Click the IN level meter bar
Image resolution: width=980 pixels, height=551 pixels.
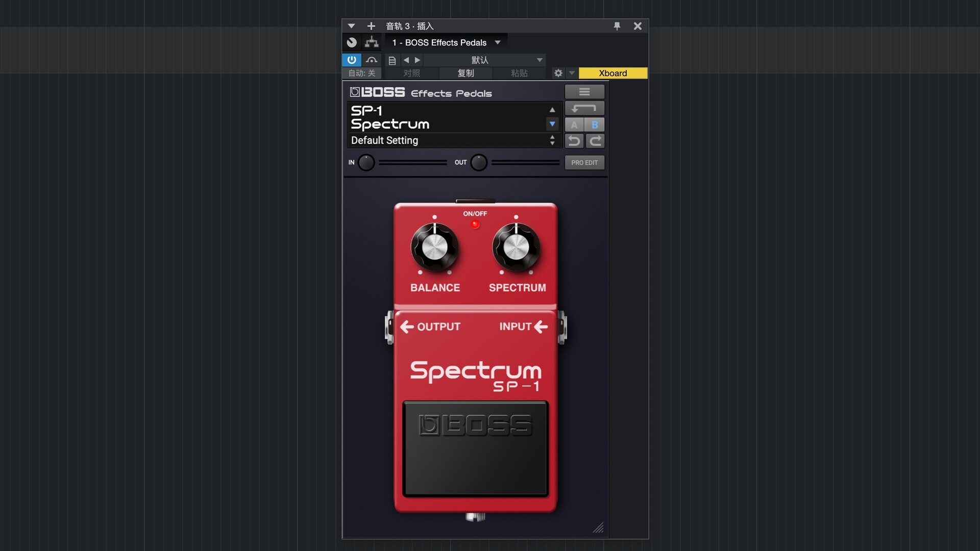click(413, 163)
